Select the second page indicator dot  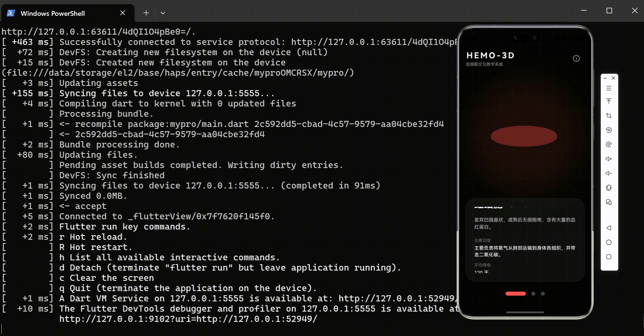point(533,294)
